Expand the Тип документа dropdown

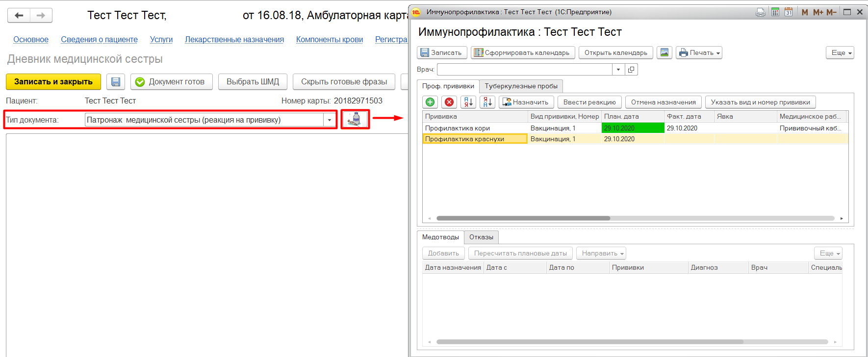pos(330,120)
